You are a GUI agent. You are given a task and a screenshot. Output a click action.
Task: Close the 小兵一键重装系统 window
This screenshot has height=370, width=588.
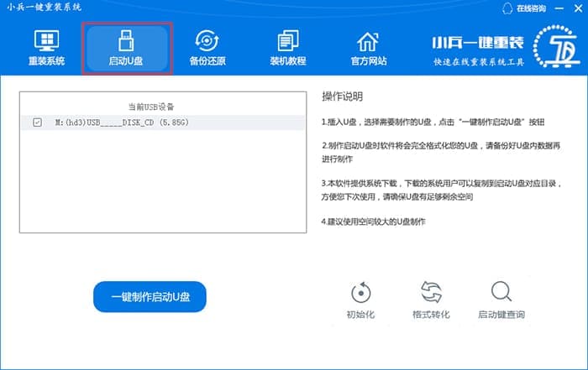pyautogui.click(x=578, y=8)
